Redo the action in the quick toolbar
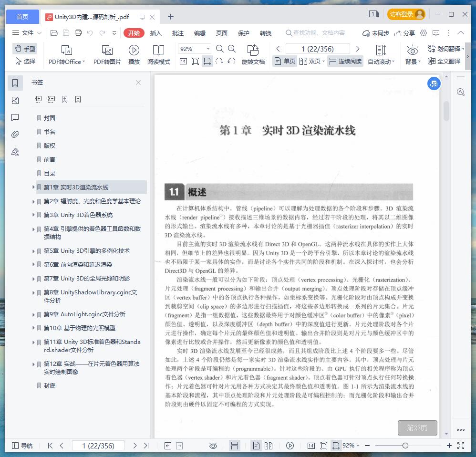This screenshot has width=476, height=457. (102, 33)
